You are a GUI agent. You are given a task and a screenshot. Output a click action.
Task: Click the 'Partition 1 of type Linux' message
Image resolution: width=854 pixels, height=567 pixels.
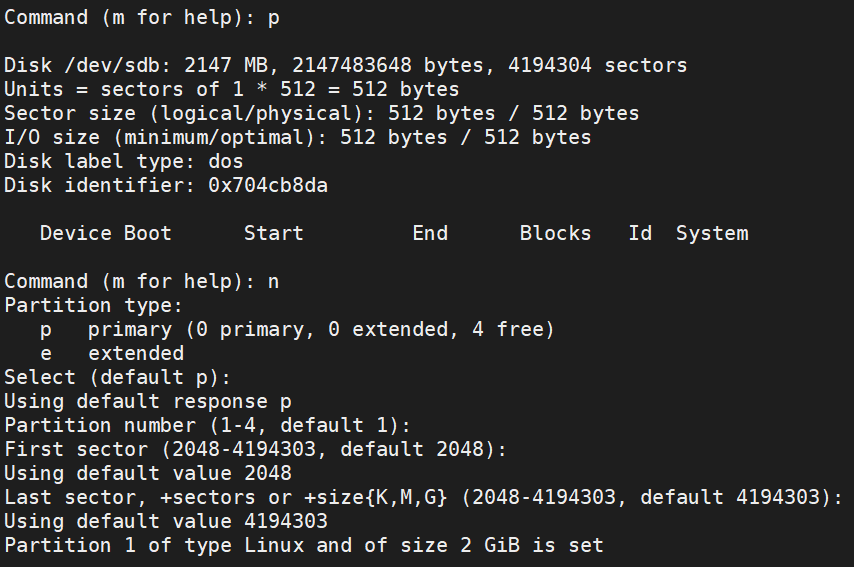coord(304,545)
